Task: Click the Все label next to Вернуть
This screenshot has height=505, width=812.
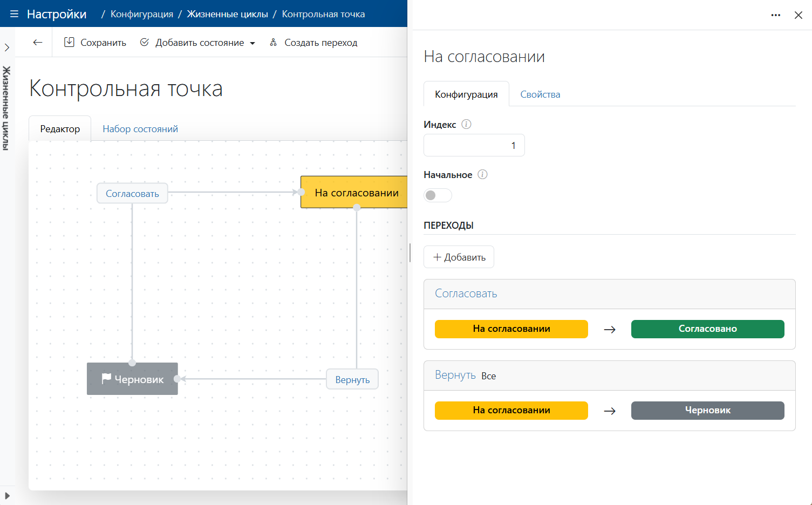Action: click(x=489, y=376)
